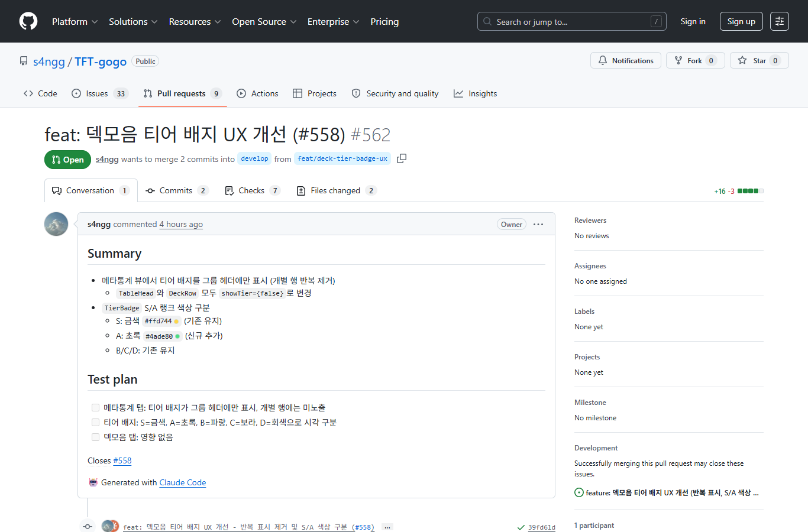Click the diffstat bar blocks
The height and width of the screenshot is (532, 808).
[751, 191]
